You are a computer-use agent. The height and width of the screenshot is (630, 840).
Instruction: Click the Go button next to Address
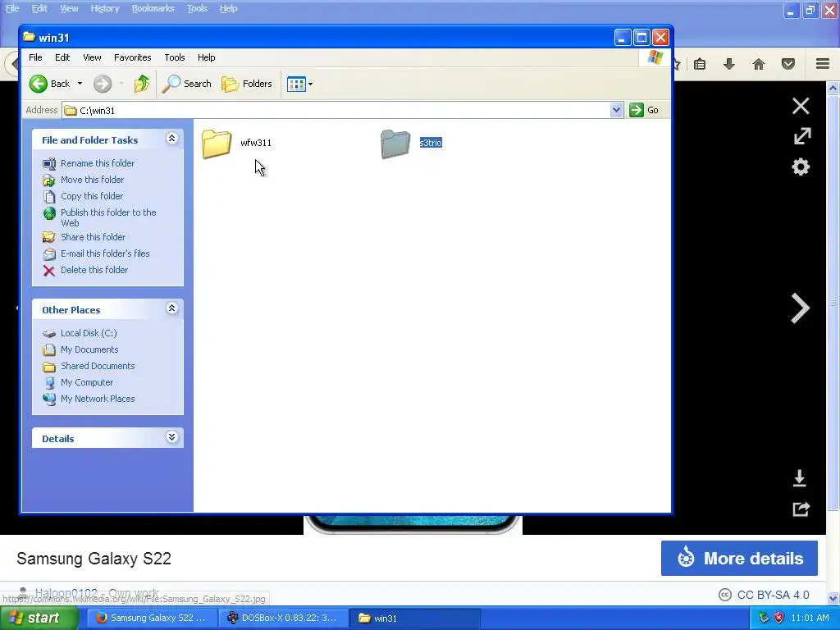point(644,110)
